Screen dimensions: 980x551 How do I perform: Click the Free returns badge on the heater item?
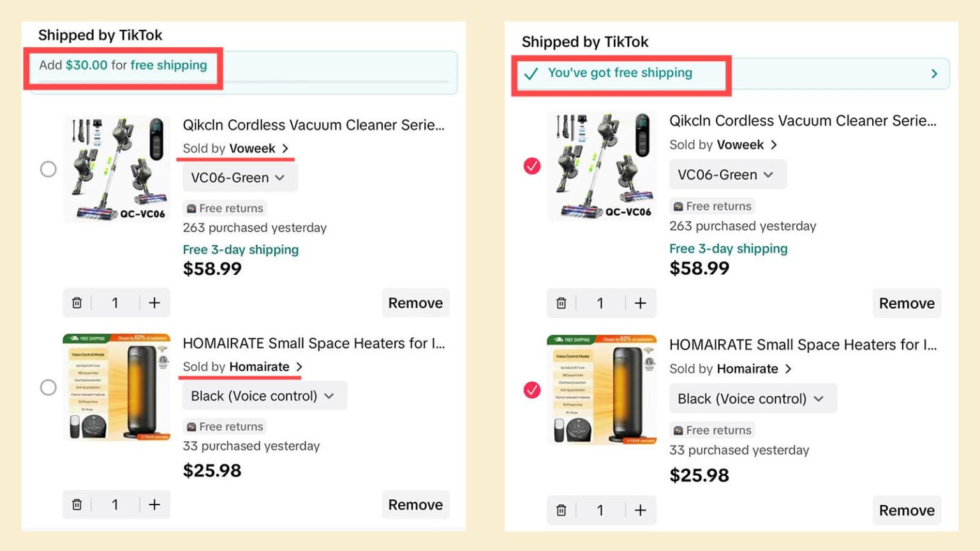(x=225, y=426)
